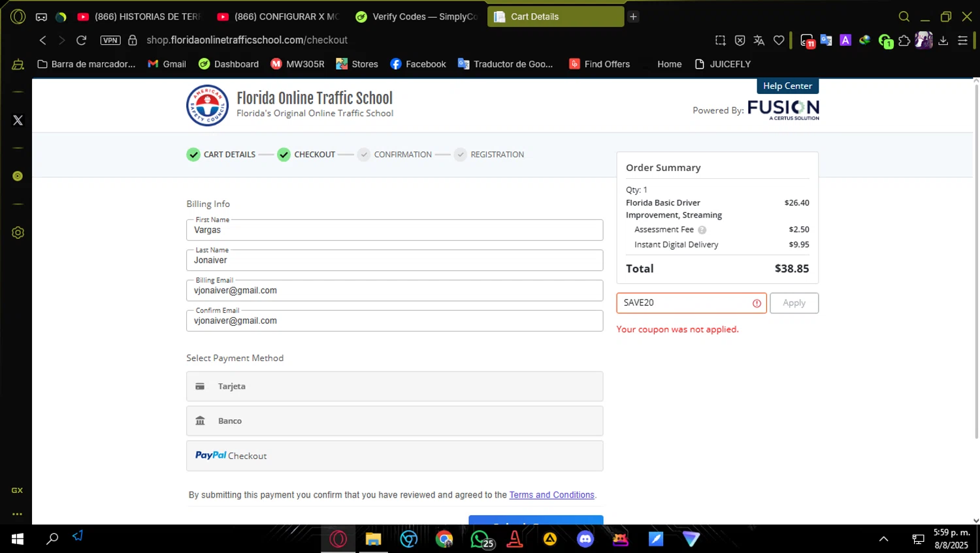Open the profile avatar in toolbar
980x553 pixels.
(924, 40)
